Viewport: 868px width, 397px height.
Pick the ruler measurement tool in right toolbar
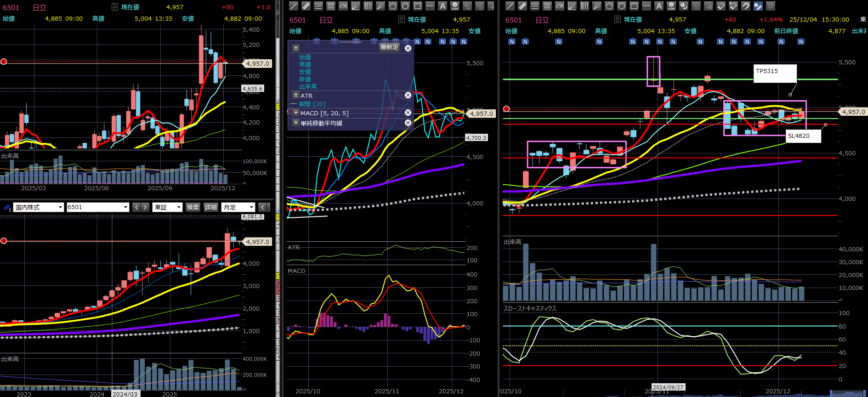(x=522, y=6)
